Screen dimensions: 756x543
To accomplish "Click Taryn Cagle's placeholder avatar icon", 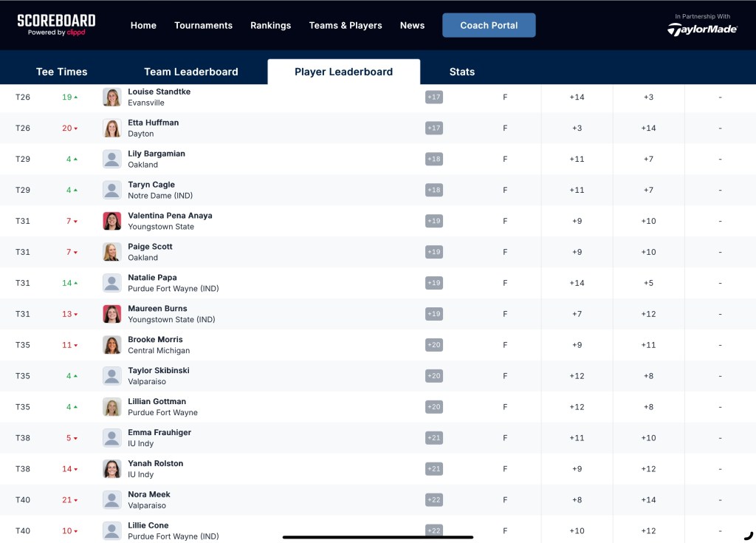I will pos(112,191).
